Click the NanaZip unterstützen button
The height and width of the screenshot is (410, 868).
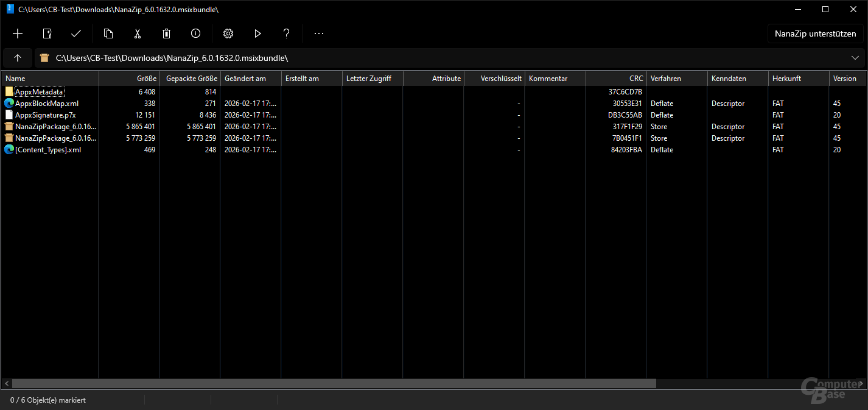click(815, 34)
